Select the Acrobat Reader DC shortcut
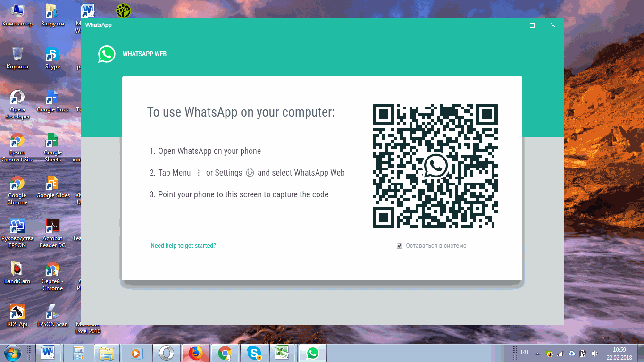Screen dimensions: 644x362 52,234
